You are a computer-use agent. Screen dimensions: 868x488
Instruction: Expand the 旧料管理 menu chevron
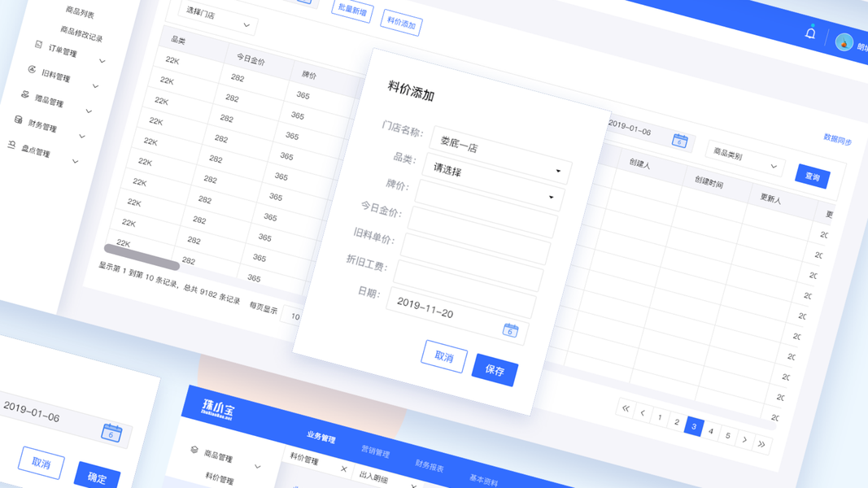click(95, 85)
